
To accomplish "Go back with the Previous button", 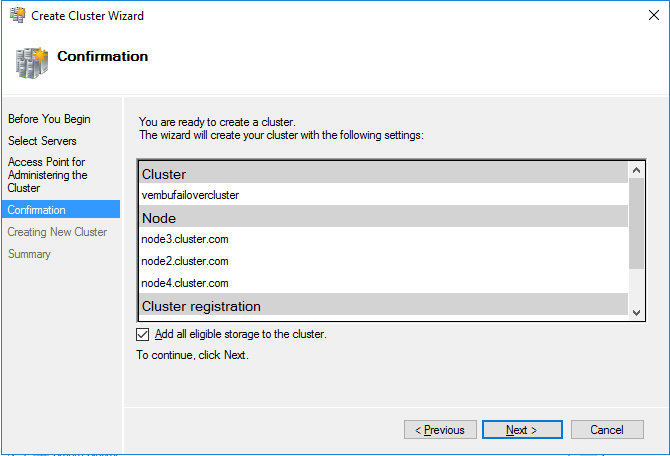I will coord(440,430).
